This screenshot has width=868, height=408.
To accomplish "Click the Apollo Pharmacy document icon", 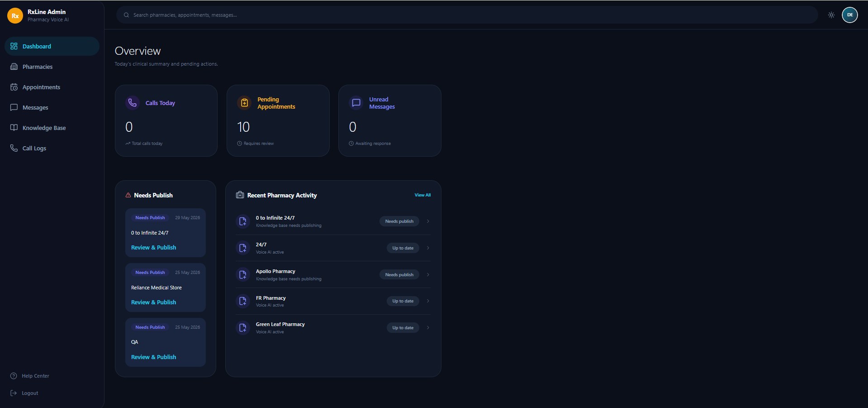I will coord(243,274).
